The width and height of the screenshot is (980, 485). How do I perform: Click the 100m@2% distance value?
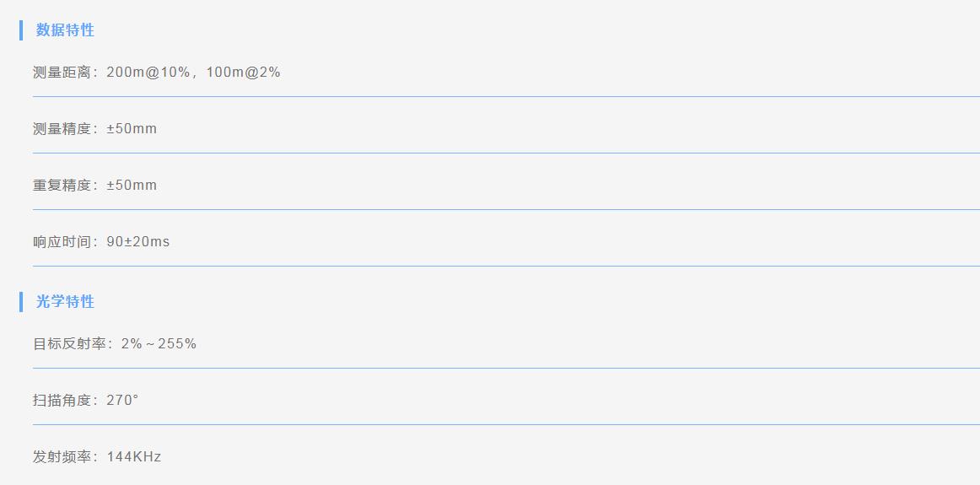click(243, 73)
